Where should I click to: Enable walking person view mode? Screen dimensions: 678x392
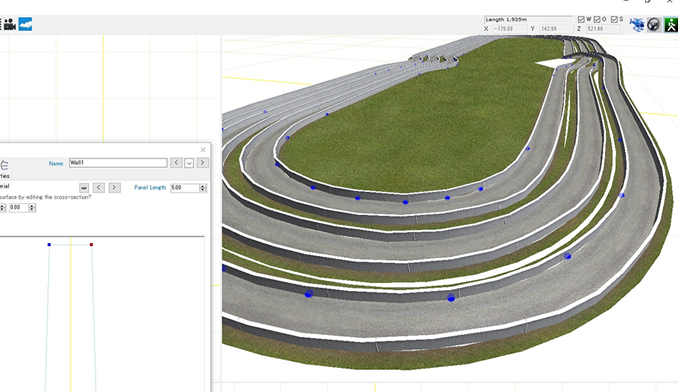point(671,25)
